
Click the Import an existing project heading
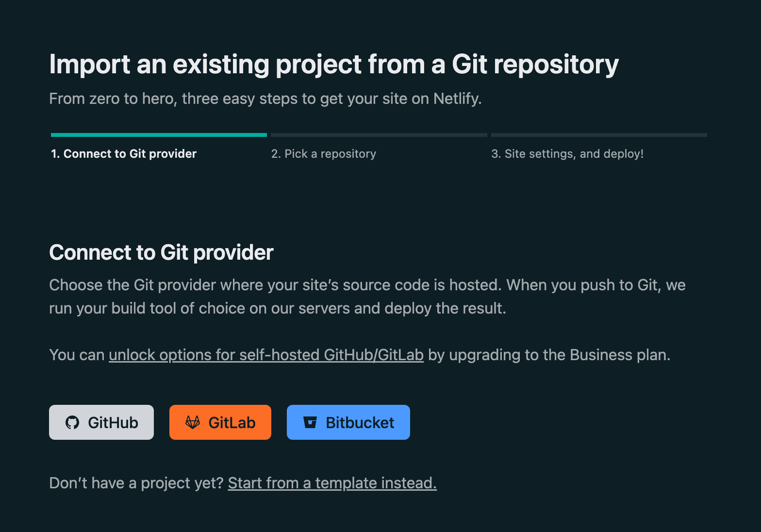point(334,65)
